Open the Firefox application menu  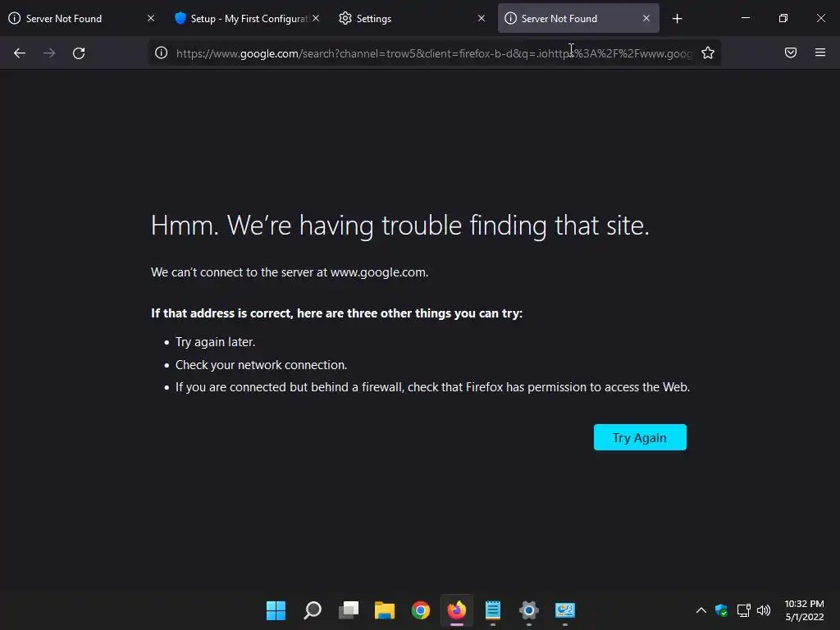tap(820, 52)
